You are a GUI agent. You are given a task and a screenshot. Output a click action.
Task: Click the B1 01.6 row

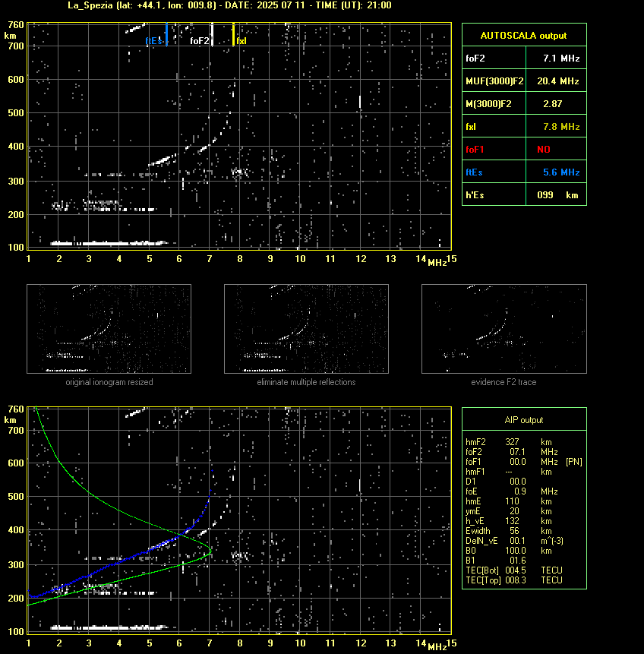495,561
